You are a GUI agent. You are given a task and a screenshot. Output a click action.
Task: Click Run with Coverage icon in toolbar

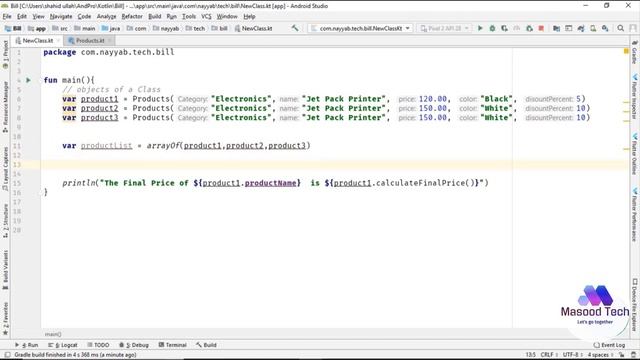504,28
